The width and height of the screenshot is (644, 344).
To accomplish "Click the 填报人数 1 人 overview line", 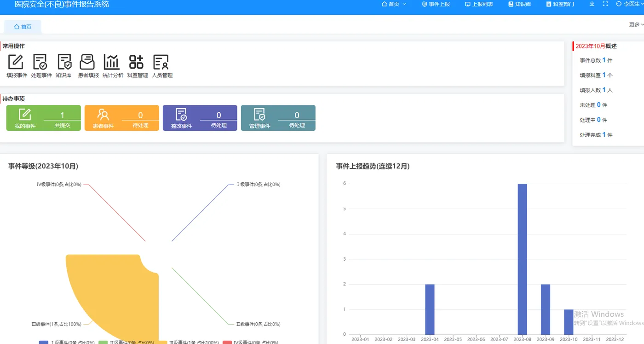I will [596, 90].
